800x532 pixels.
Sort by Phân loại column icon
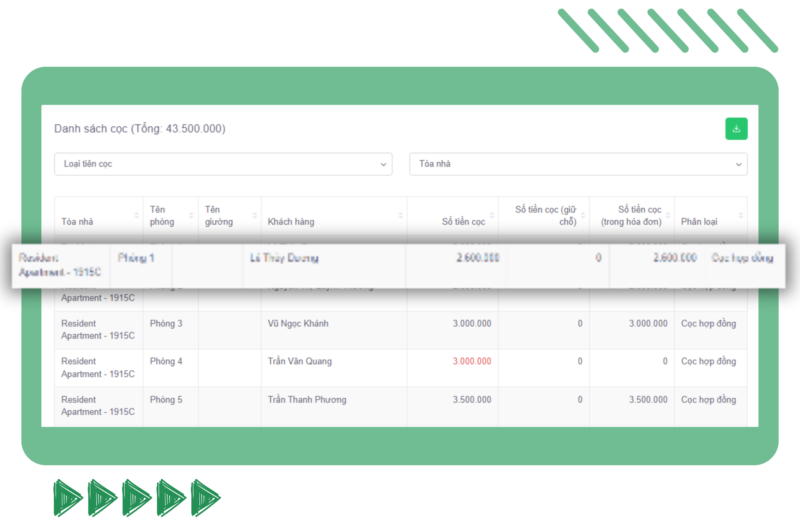(x=741, y=215)
